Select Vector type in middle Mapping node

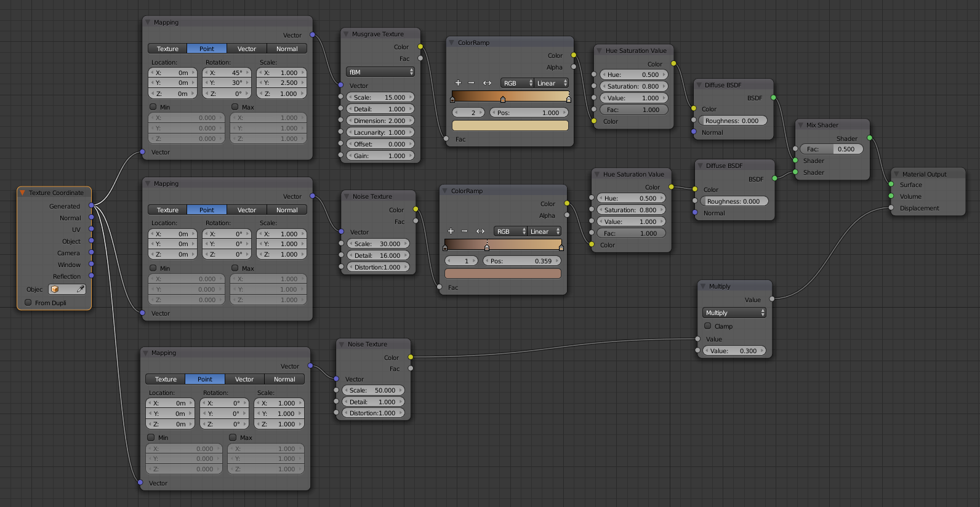[246, 210]
